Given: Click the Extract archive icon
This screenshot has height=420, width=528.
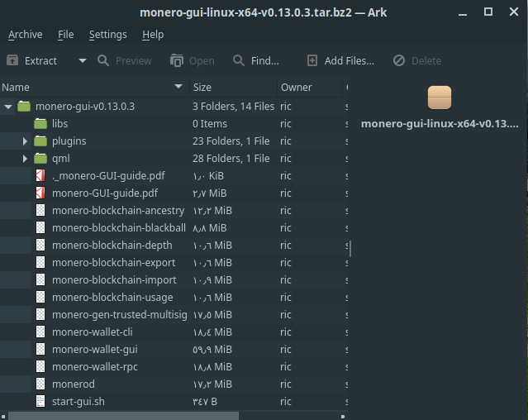Looking at the screenshot, I should (12, 60).
